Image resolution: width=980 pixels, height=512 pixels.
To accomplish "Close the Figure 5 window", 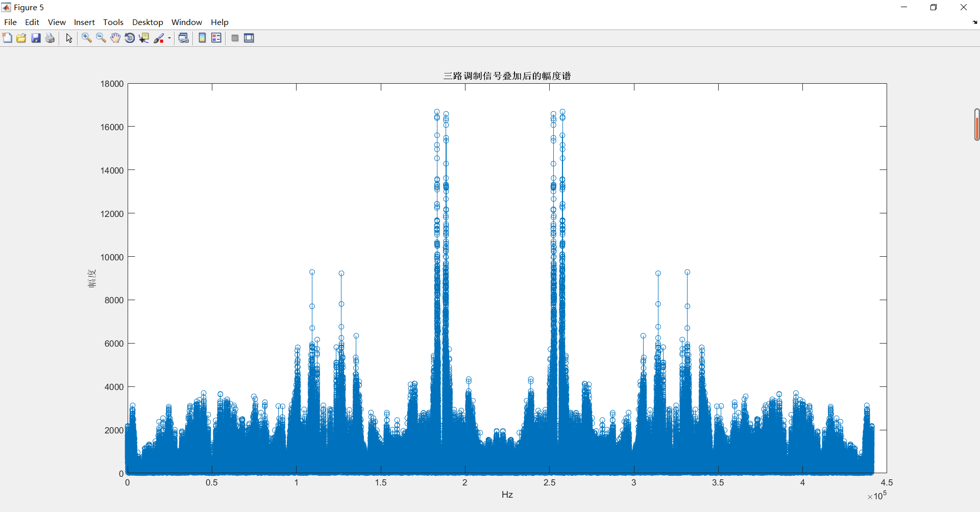I will click(964, 7).
